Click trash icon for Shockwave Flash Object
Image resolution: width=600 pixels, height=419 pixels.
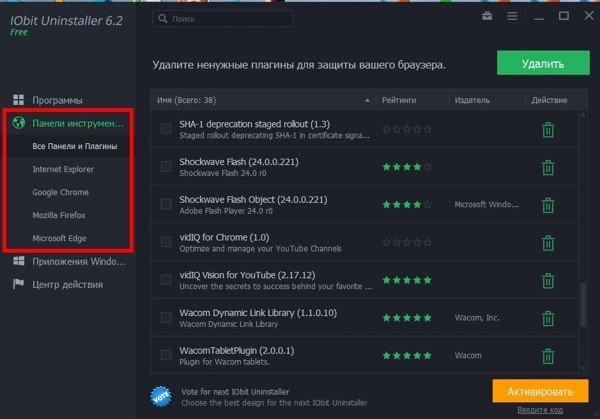point(548,205)
